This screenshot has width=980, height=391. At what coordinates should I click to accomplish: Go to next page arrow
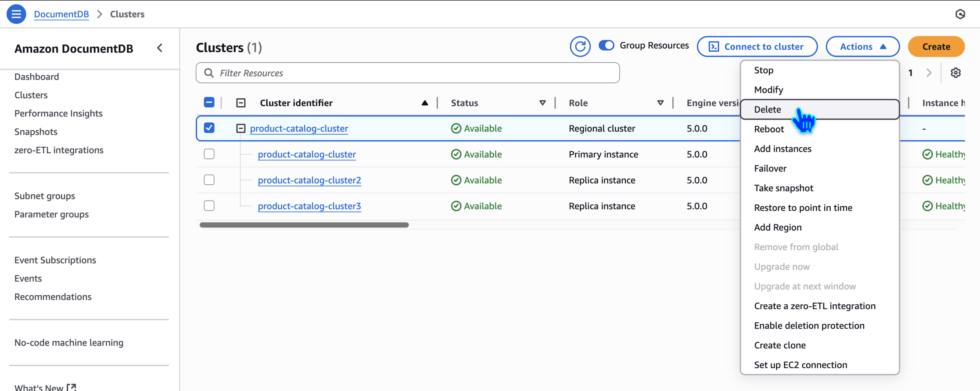(929, 73)
